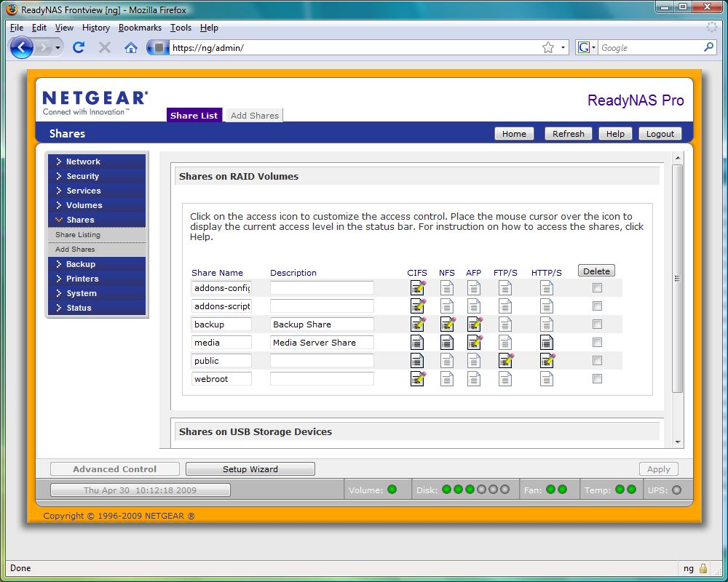The width and height of the screenshot is (728, 582).
Task: Open FTP/S access for webroot share
Action: [x=505, y=379]
